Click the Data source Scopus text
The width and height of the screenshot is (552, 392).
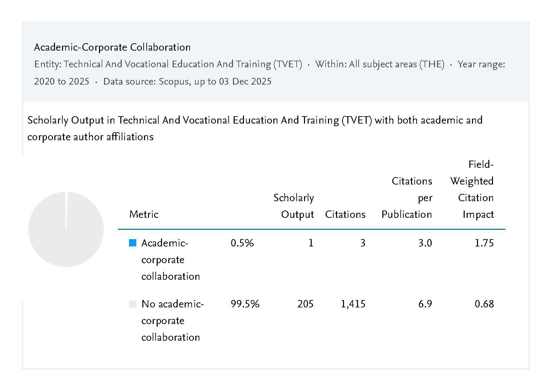(x=187, y=82)
